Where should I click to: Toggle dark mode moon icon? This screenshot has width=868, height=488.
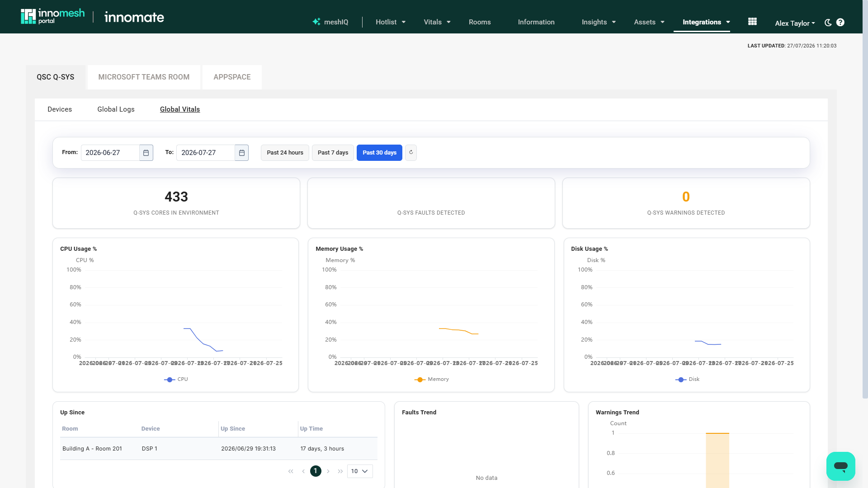point(828,22)
